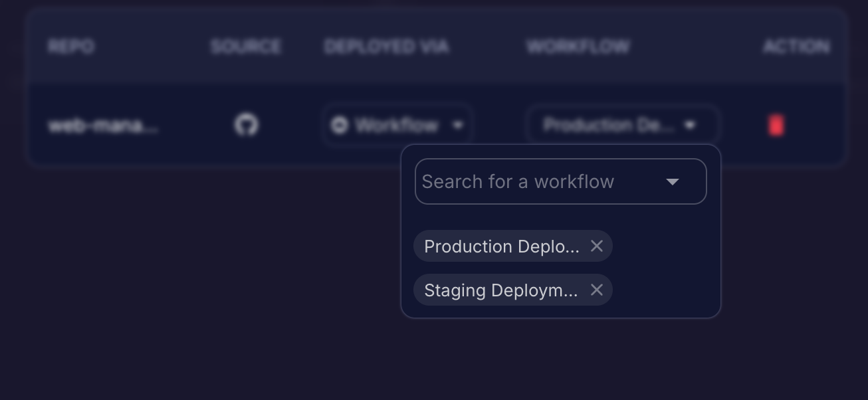Screen dimensions: 868x400
Task: Click the Workflow text in Deployed Via selector
Action: tap(396, 125)
